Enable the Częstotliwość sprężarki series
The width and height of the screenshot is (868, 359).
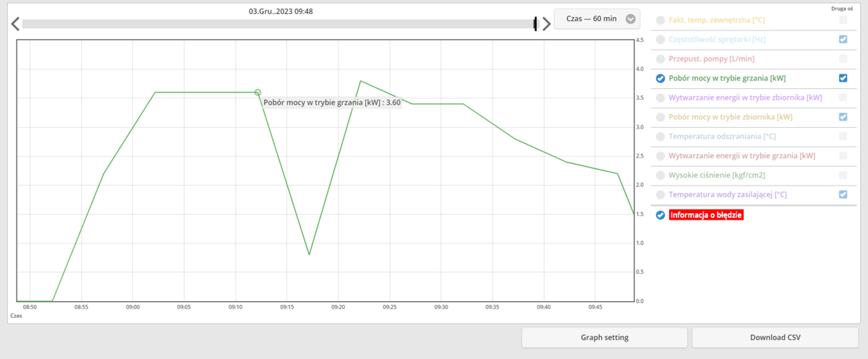pos(660,40)
